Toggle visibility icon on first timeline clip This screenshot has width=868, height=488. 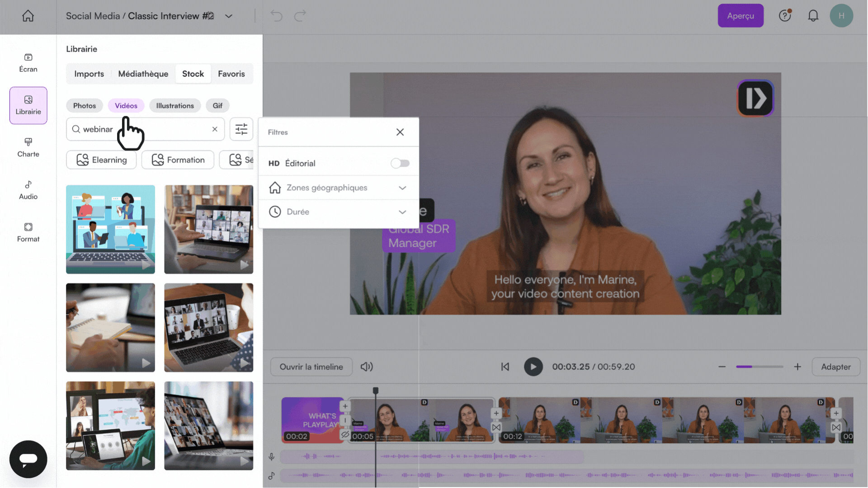point(345,435)
